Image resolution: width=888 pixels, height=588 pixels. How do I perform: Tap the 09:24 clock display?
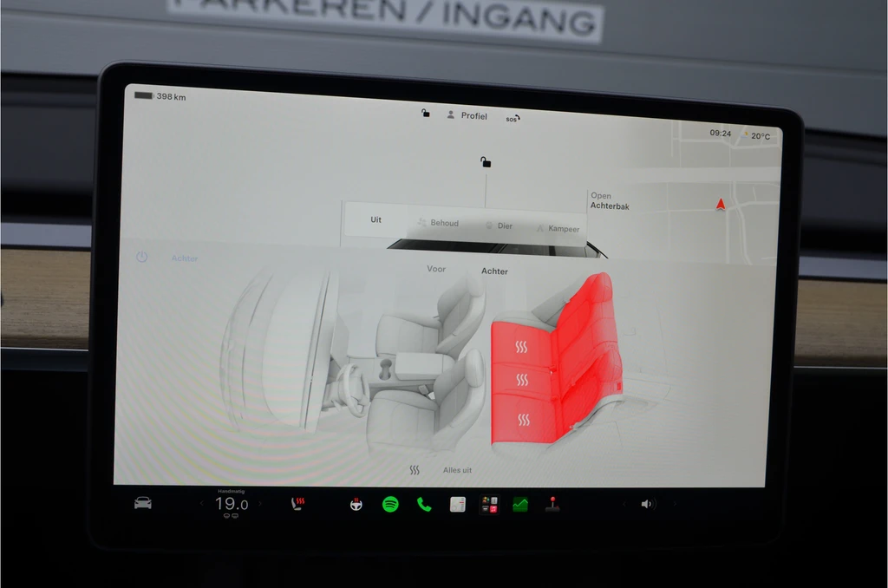click(x=721, y=133)
